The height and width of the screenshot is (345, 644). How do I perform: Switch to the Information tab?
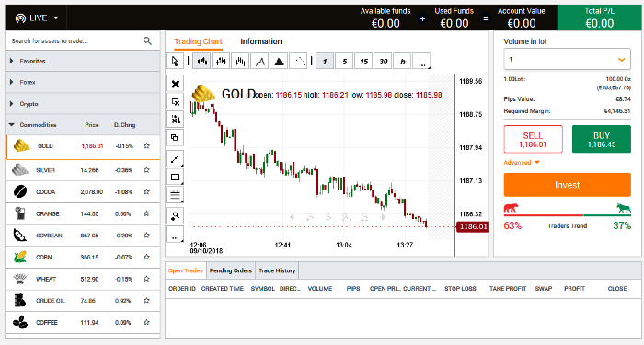click(261, 41)
